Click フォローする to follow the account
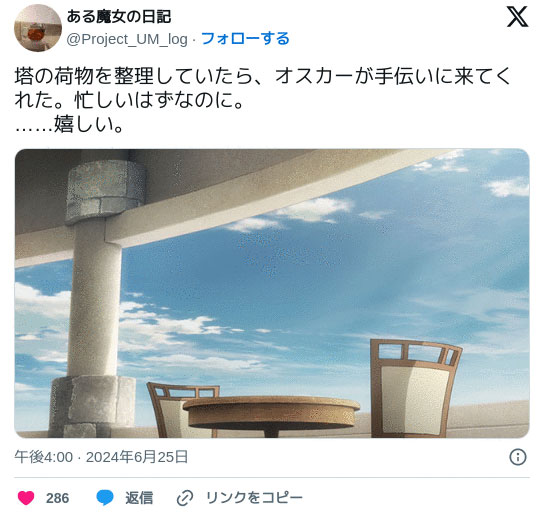The height and width of the screenshot is (512, 544). pyautogui.click(x=245, y=39)
